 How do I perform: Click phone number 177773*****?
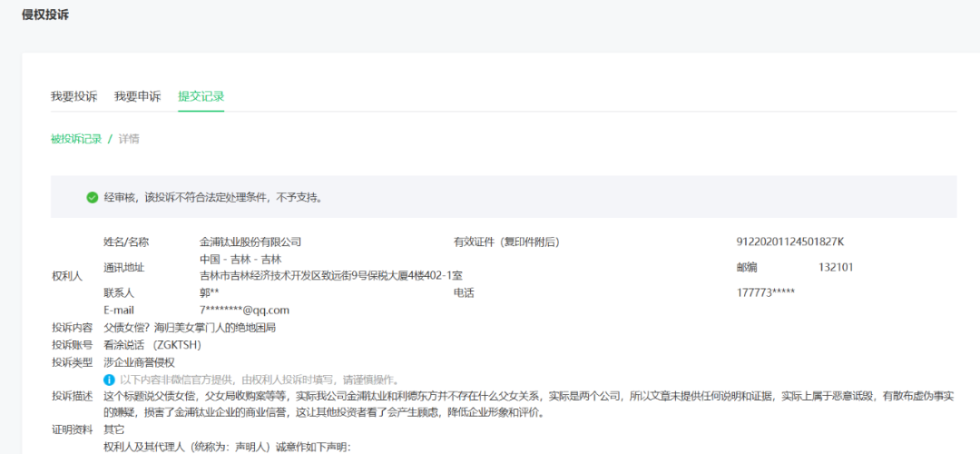point(766,292)
